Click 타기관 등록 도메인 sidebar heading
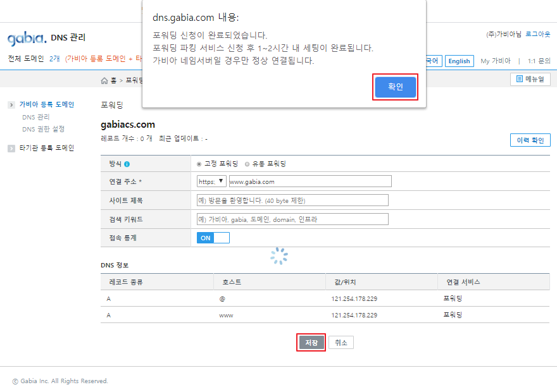 click(47, 148)
